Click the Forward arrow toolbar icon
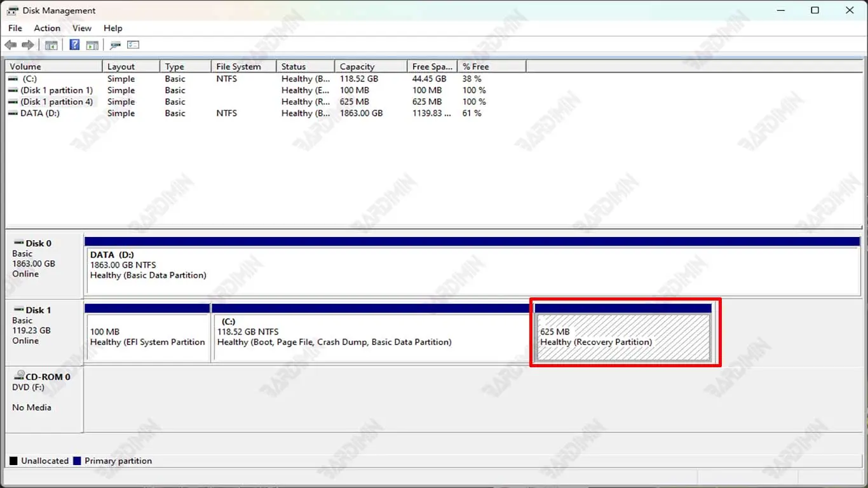868x488 pixels. click(x=27, y=45)
